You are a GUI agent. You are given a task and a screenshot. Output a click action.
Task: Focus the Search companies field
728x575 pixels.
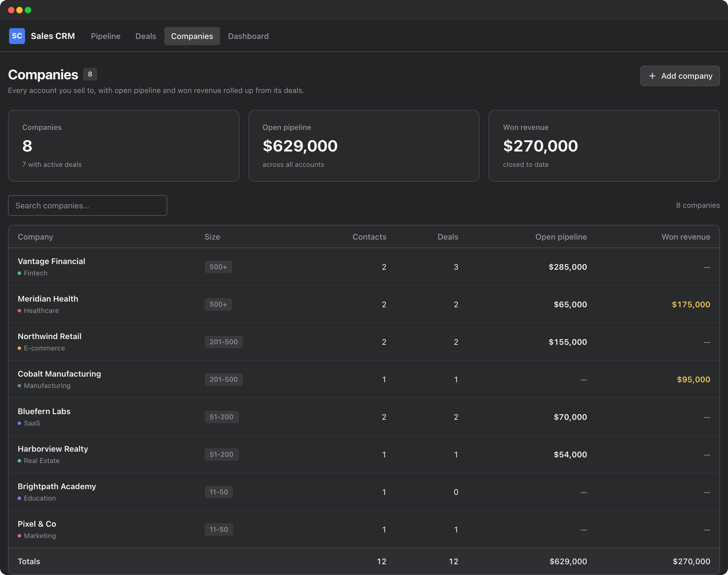coord(88,205)
